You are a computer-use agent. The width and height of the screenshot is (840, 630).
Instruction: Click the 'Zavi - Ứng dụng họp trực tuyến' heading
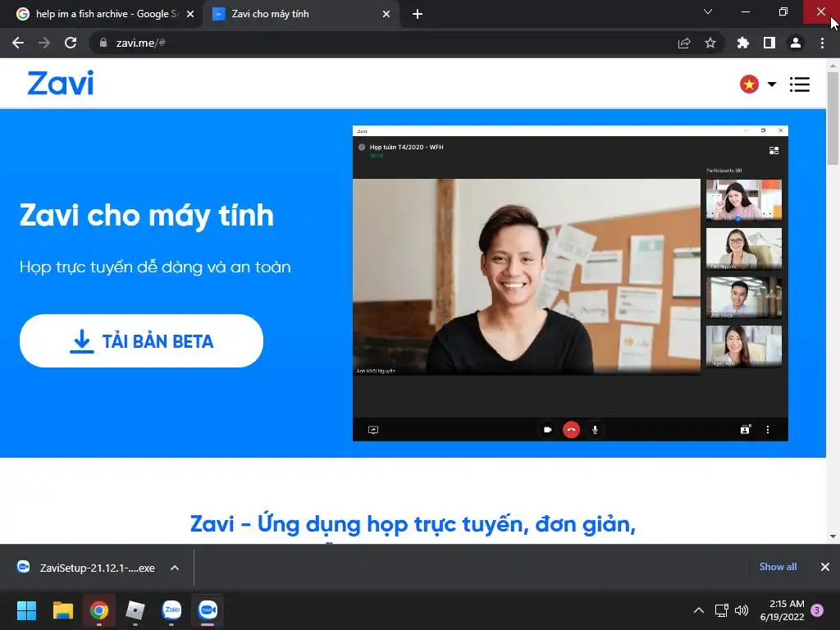[x=413, y=523]
